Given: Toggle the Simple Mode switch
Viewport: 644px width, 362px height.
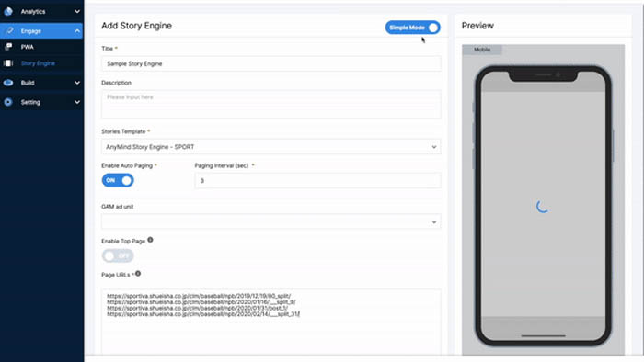Looking at the screenshot, I should coord(412,28).
